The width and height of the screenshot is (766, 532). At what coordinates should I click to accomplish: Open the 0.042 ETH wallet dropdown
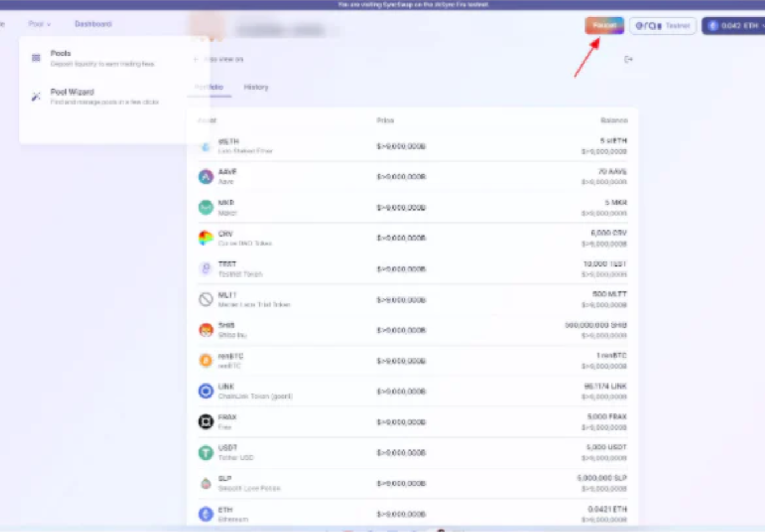735,26
